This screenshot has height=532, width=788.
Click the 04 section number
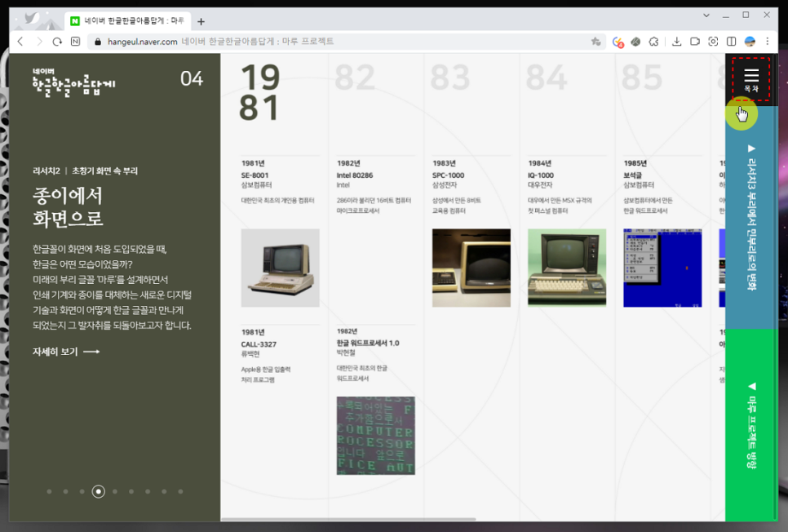[192, 78]
